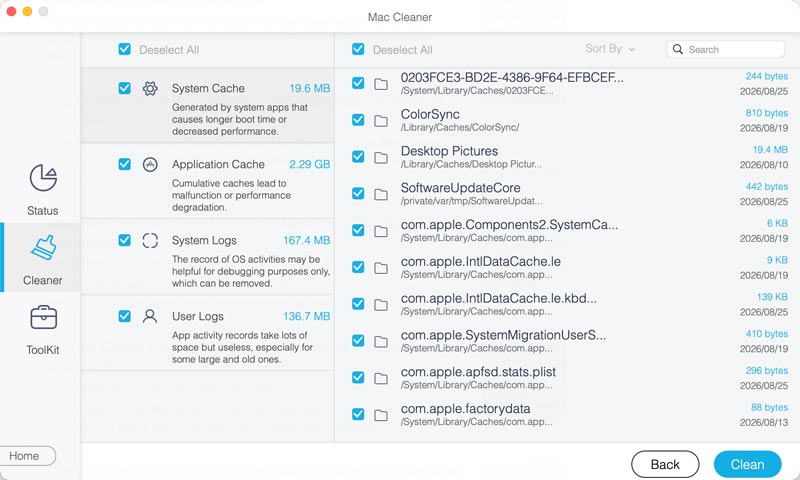
Task: Click folder icon for com.apple.IntlDataCache.le.kbd item
Action: [381, 305]
